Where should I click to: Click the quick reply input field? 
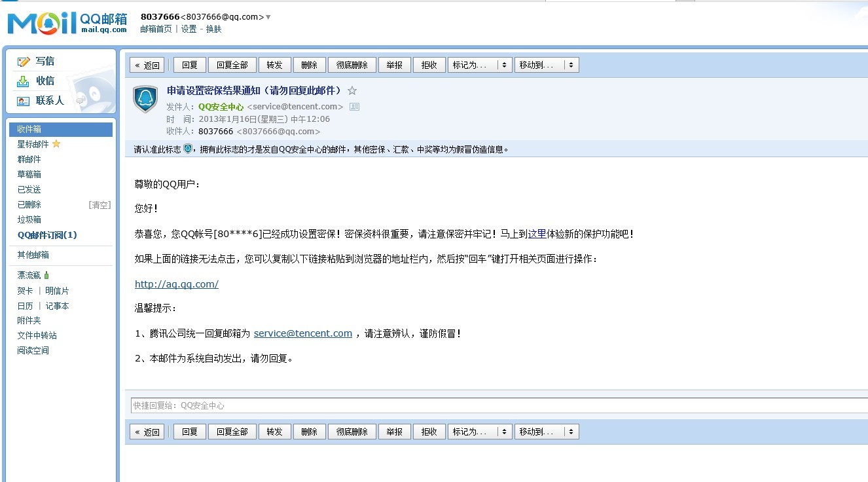(499, 405)
